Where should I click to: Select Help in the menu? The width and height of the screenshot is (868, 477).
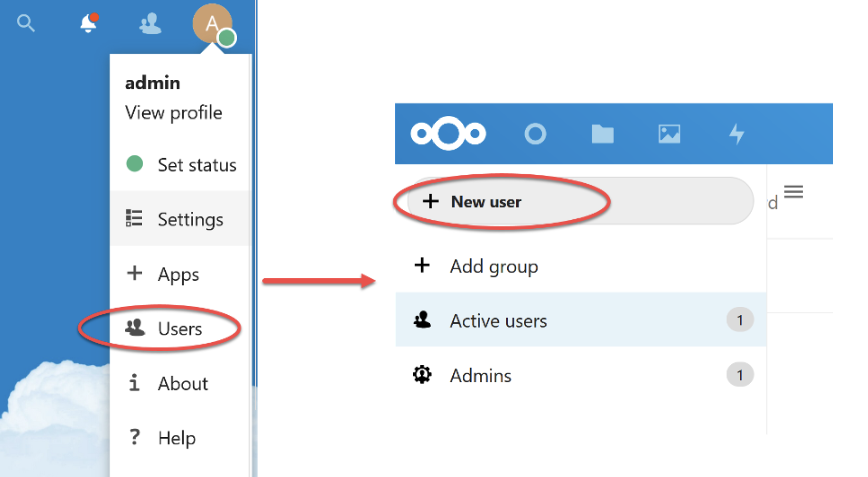click(181, 438)
